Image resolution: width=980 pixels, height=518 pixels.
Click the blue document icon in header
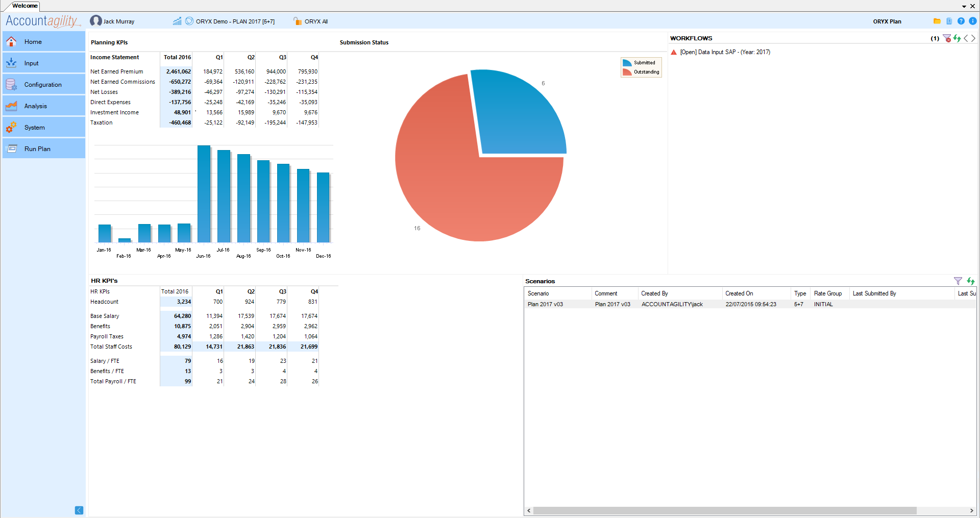point(949,21)
